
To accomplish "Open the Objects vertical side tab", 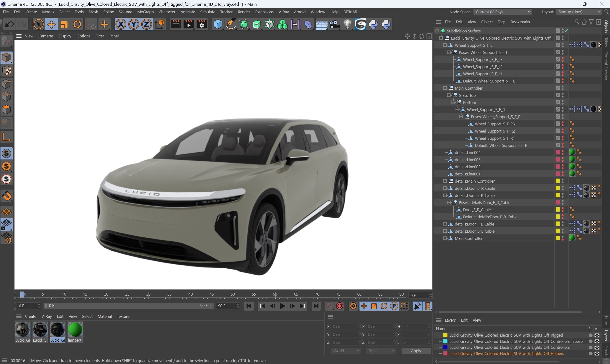I will [606, 26].
